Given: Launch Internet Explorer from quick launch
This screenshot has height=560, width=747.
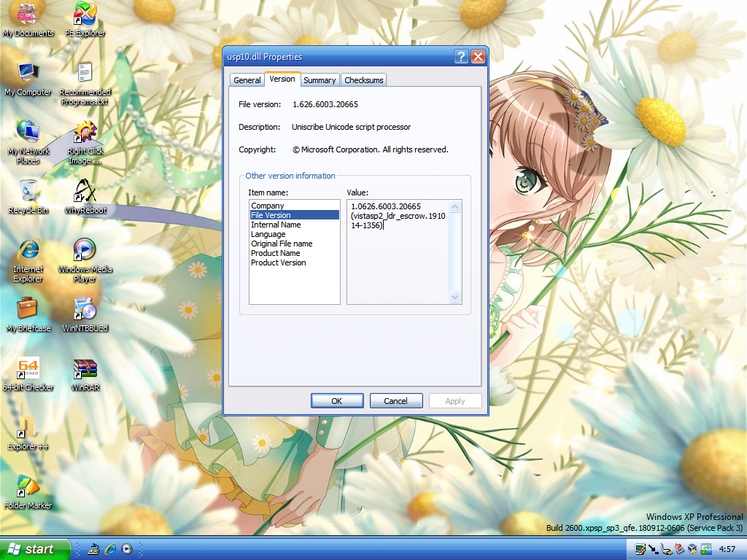Looking at the screenshot, I should (111, 549).
